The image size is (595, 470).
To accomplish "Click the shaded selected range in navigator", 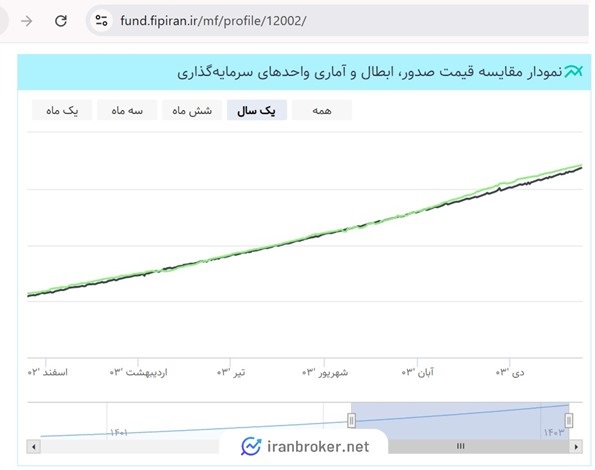I will 460,421.
